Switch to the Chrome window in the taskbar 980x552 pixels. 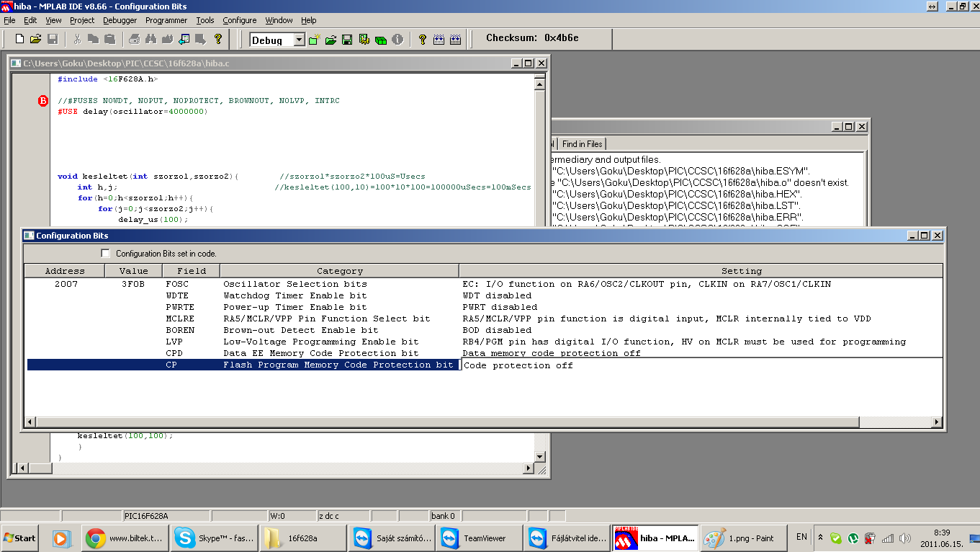(125, 538)
